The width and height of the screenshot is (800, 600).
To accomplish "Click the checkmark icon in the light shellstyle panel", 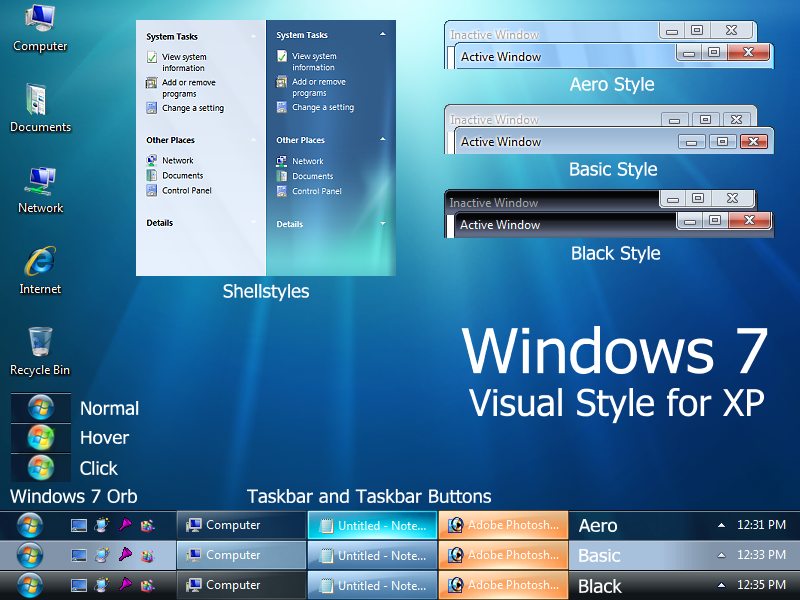I will pos(152,57).
